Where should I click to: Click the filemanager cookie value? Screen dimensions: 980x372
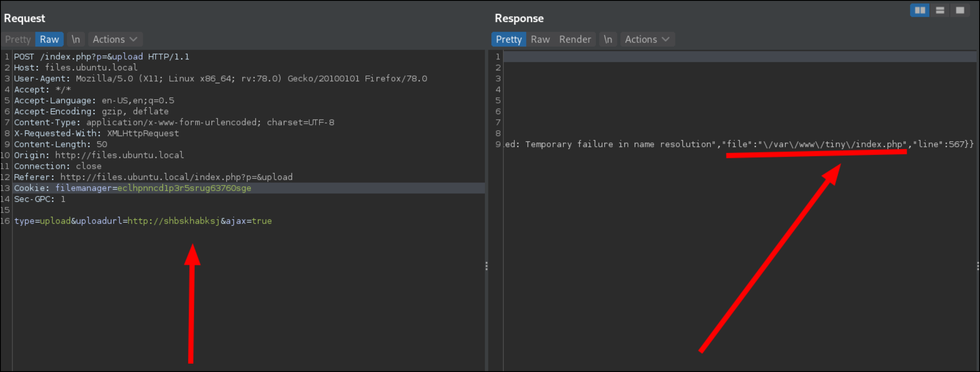pos(184,188)
